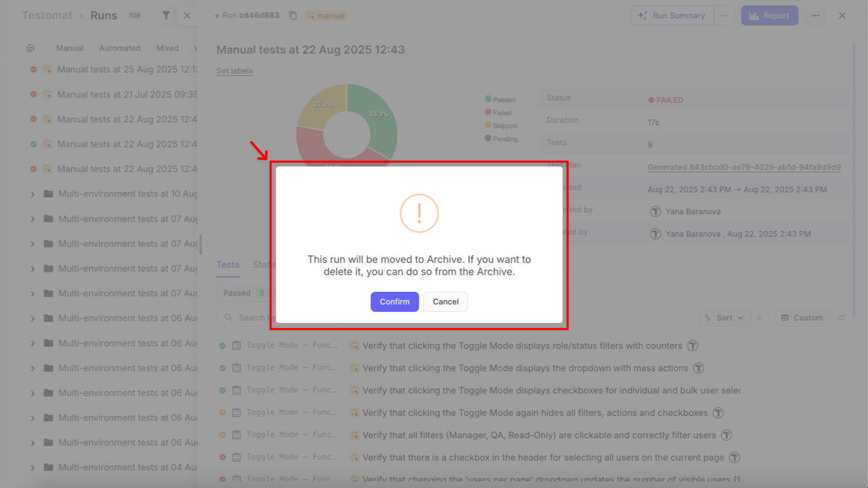Switch to the Automated runs tab
Screen dimensions: 868x488
(x=119, y=48)
